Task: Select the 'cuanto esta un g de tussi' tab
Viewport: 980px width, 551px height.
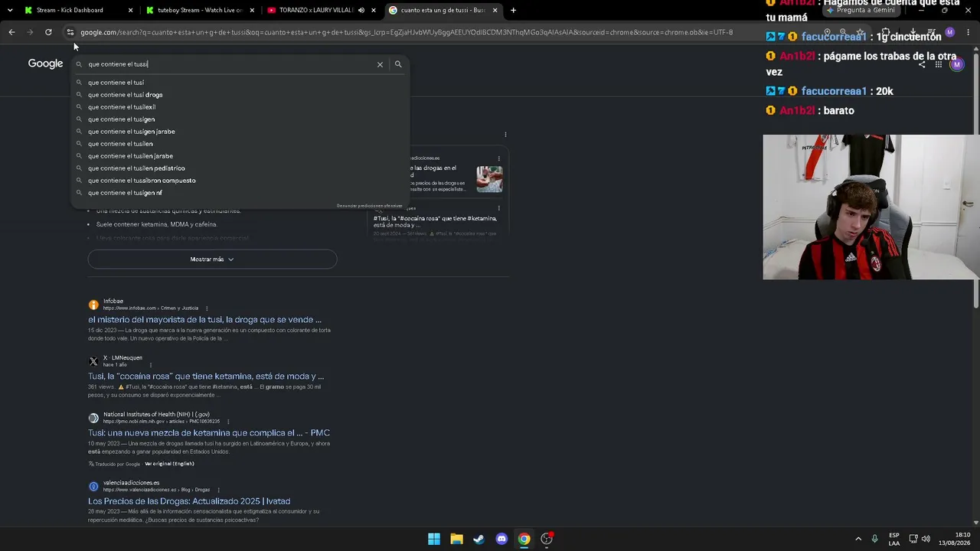Action: tap(443, 11)
